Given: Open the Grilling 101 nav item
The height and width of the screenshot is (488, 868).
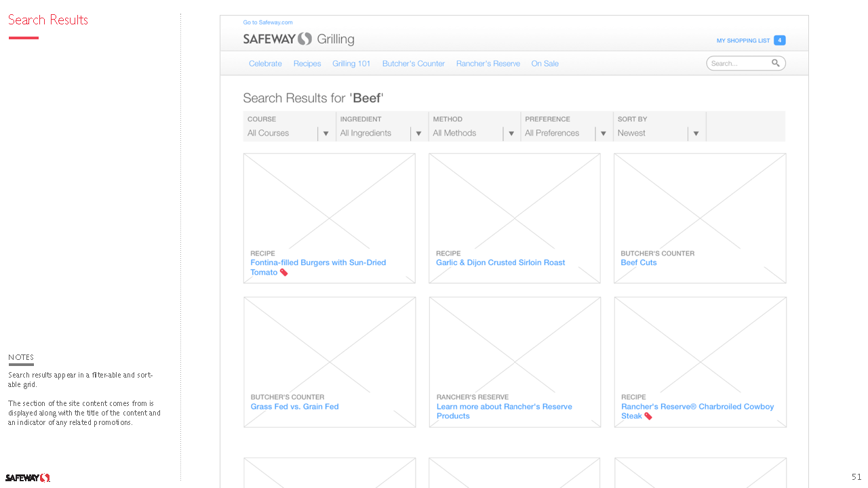Looking at the screenshot, I should coord(351,64).
